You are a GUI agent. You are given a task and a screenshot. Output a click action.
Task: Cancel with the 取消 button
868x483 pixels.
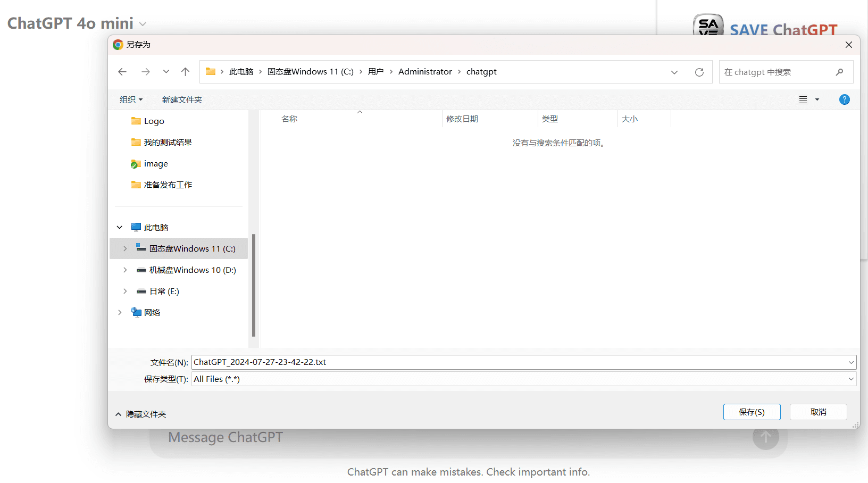818,412
